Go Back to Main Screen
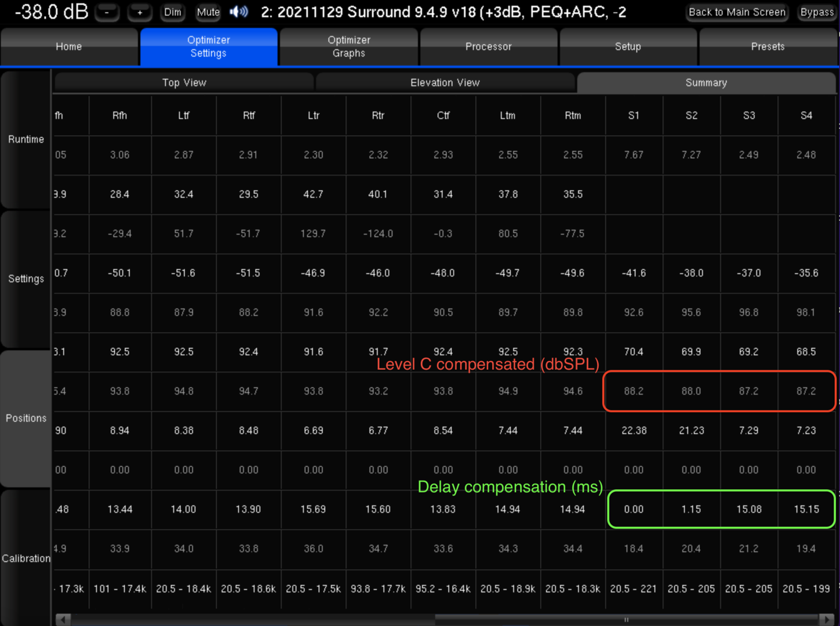 click(x=737, y=12)
